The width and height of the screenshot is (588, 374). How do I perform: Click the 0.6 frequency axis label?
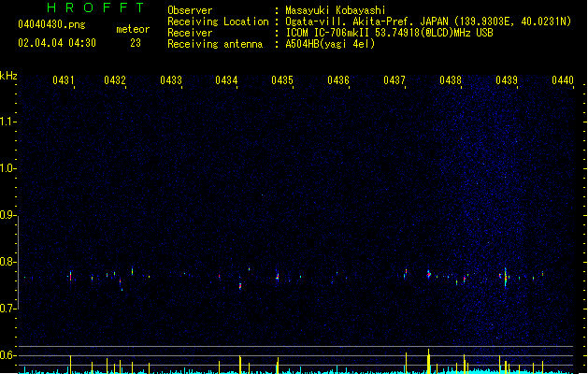[x=7, y=355]
